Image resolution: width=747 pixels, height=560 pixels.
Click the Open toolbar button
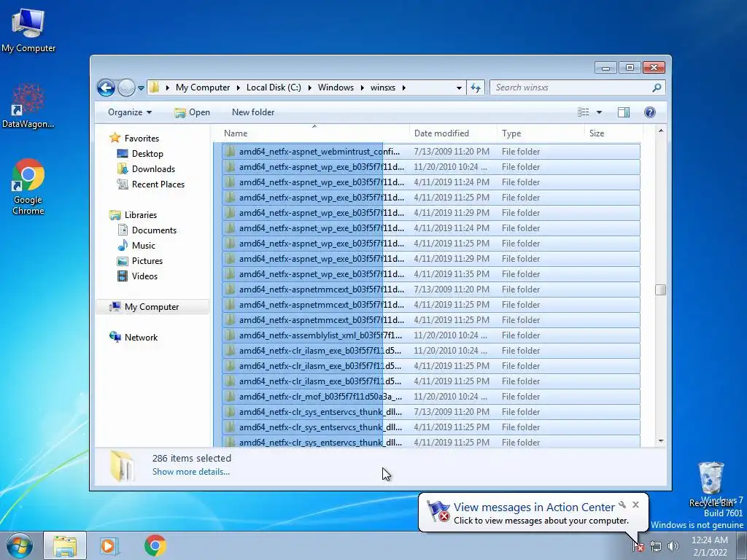click(x=192, y=112)
